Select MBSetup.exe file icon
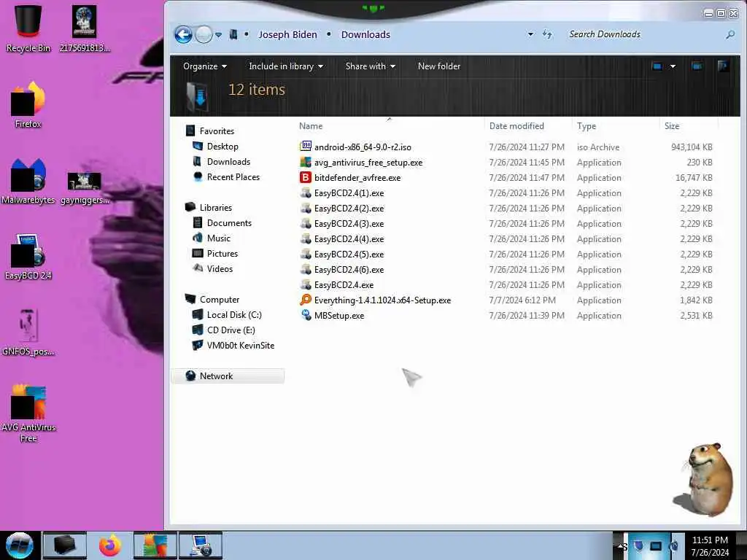 pyautogui.click(x=306, y=315)
